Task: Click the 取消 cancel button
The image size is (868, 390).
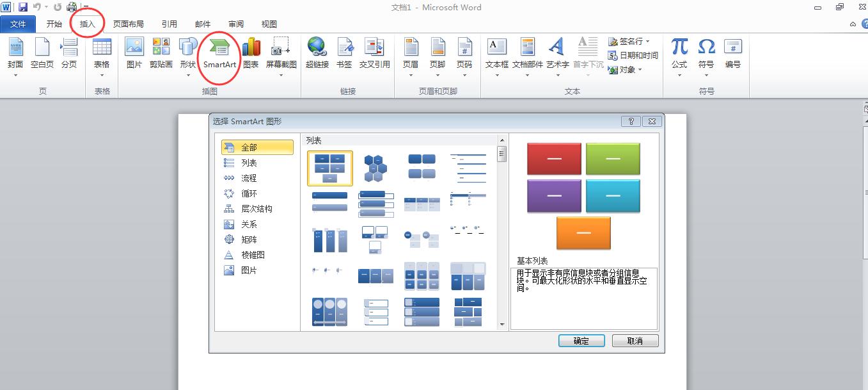Action: (635, 341)
